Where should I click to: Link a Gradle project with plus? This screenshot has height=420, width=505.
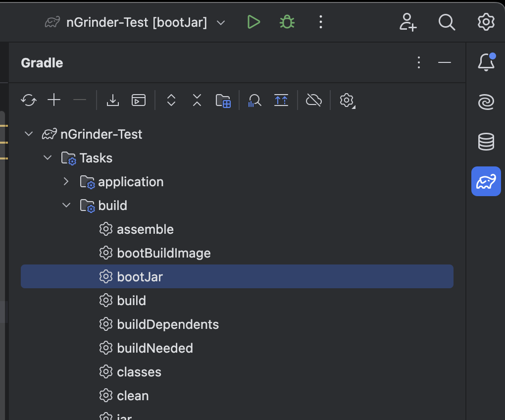click(x=54, y=100)
